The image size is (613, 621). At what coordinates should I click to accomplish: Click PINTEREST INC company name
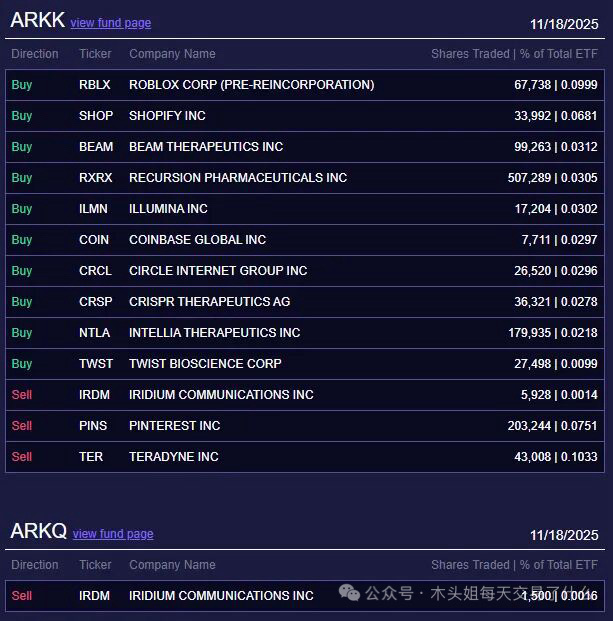175,426
